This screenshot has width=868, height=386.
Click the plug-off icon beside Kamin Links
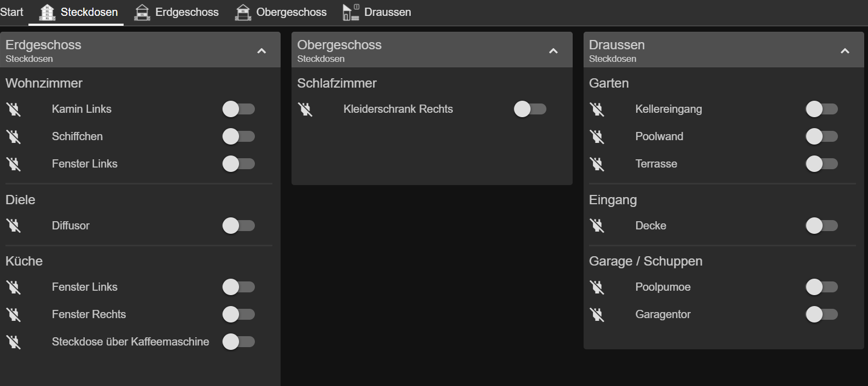[x=14, y=109]
